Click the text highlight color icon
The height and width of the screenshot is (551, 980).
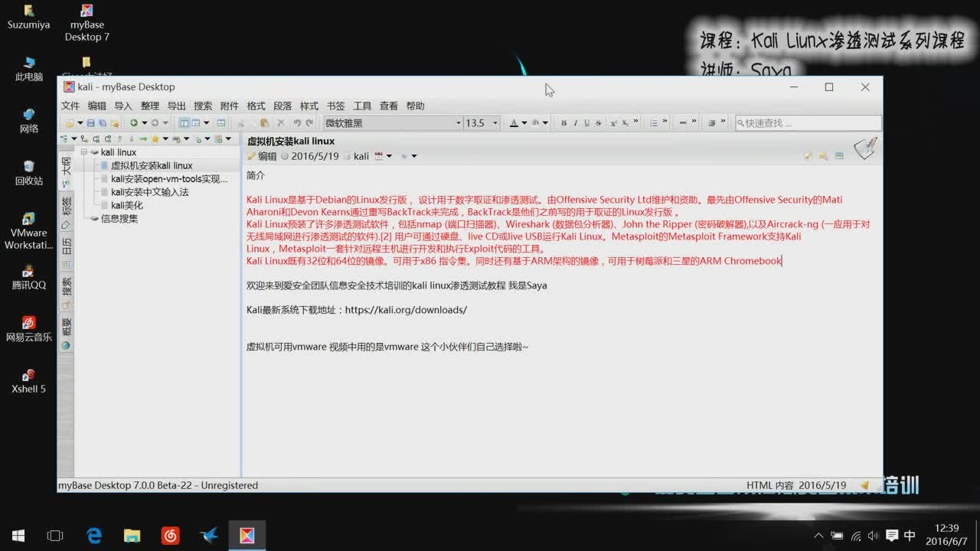[x=536, y=123]
